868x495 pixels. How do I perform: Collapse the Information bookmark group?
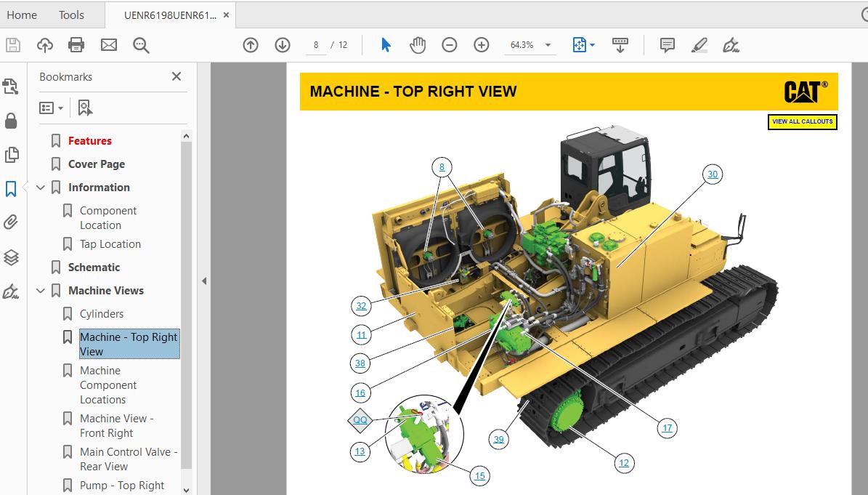click(x=41, y=188)
